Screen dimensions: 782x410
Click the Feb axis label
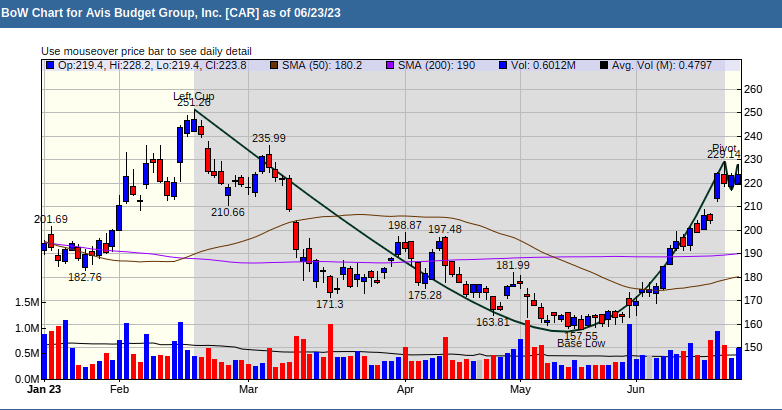120,389
